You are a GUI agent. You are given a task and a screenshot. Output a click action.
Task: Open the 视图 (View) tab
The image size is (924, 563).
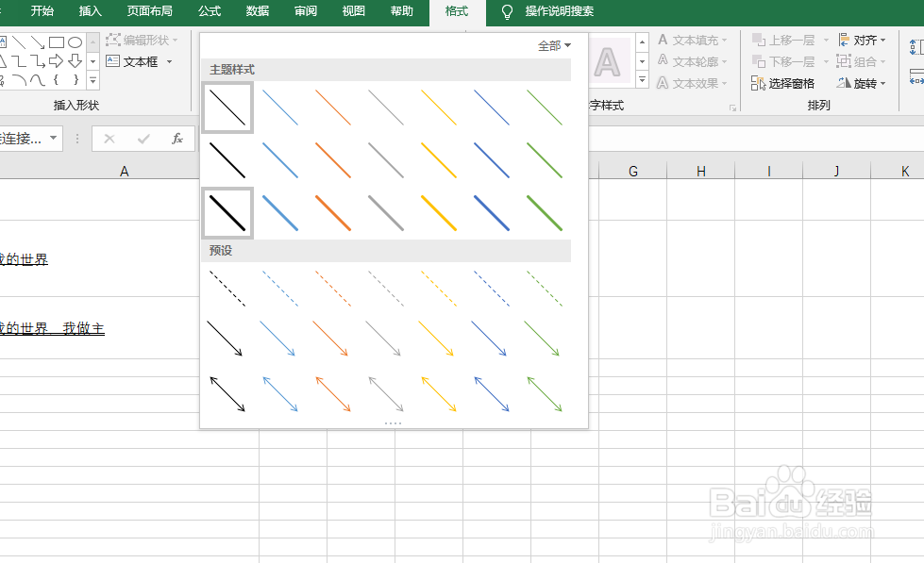[x=354, y=11]
